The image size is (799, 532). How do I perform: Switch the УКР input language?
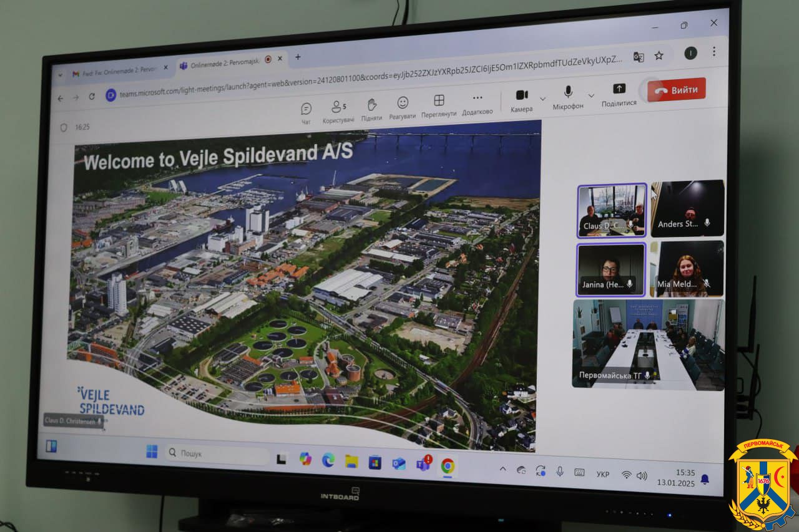point(602,474)
